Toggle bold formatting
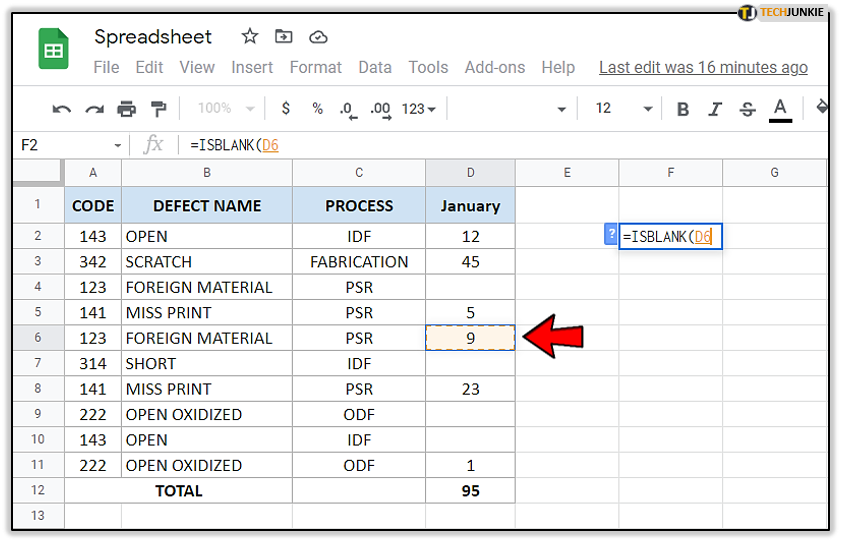 pyautogui.click(x=683, y=109)
